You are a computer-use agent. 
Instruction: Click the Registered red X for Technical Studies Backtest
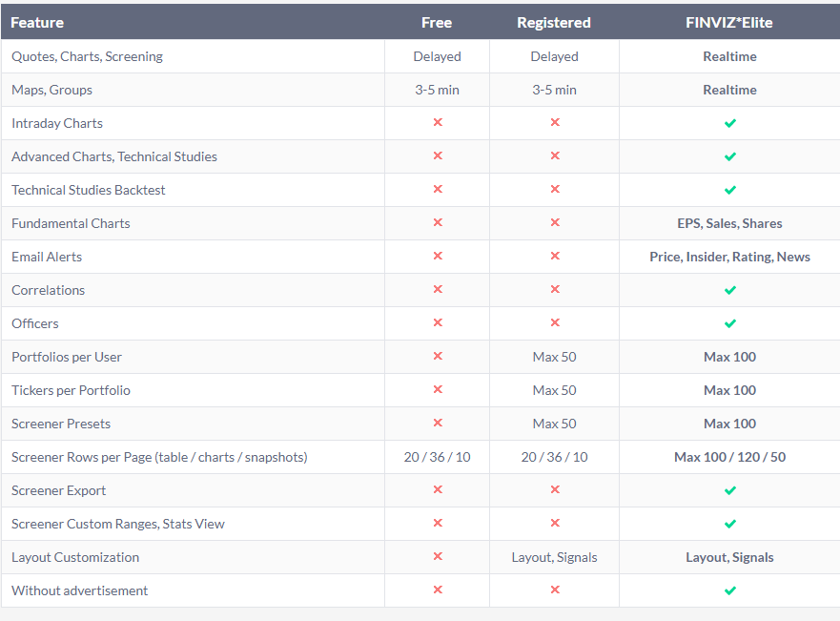click(555, 189)
